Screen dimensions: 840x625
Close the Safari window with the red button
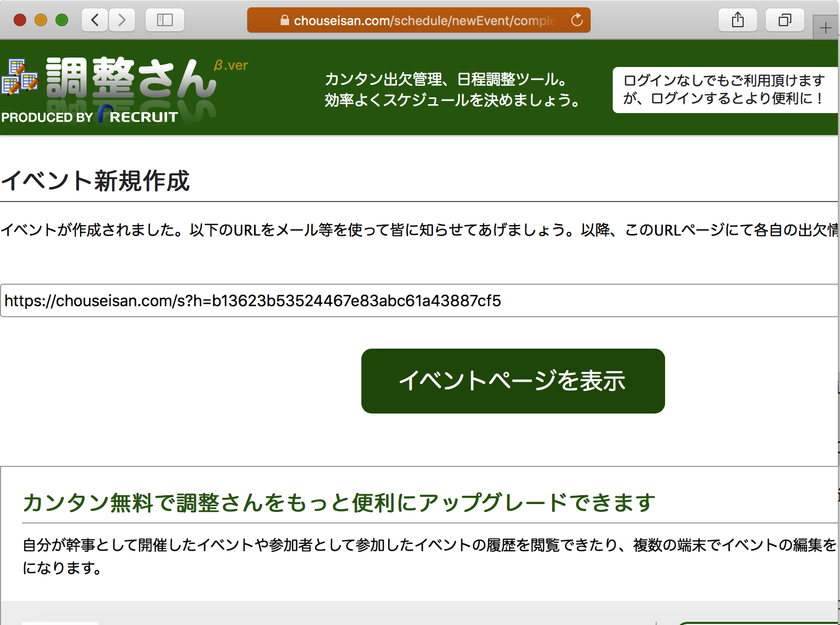[20, 20]
